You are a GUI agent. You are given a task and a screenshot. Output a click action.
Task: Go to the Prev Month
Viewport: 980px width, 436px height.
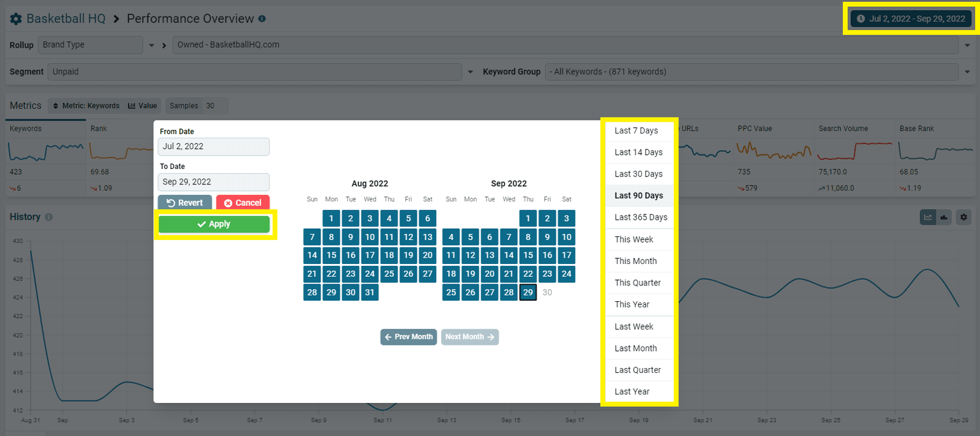pyautogui.click(x=409, y=337)
